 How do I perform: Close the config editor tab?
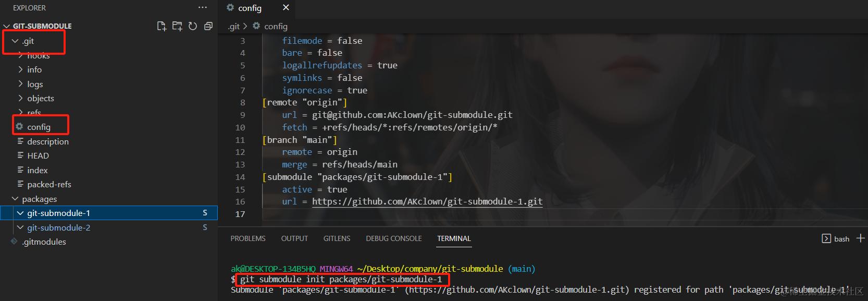click(x=286, y=7)
